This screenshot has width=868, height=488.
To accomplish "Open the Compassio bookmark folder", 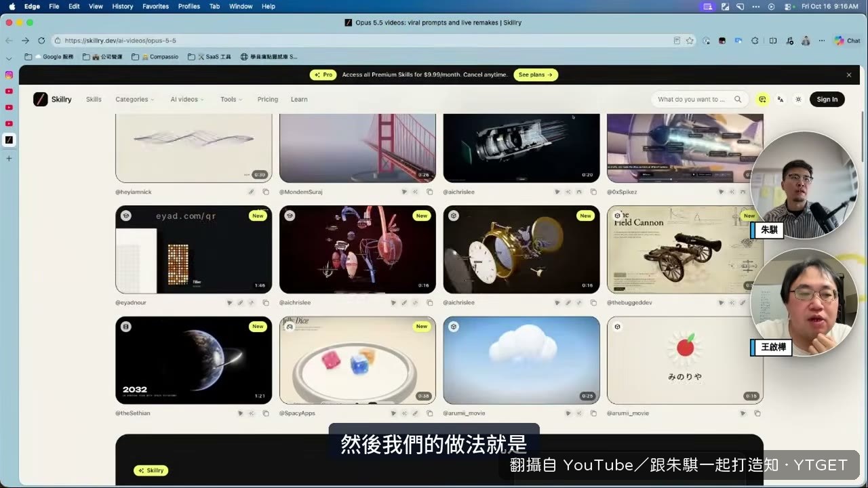I will point(155,57).
